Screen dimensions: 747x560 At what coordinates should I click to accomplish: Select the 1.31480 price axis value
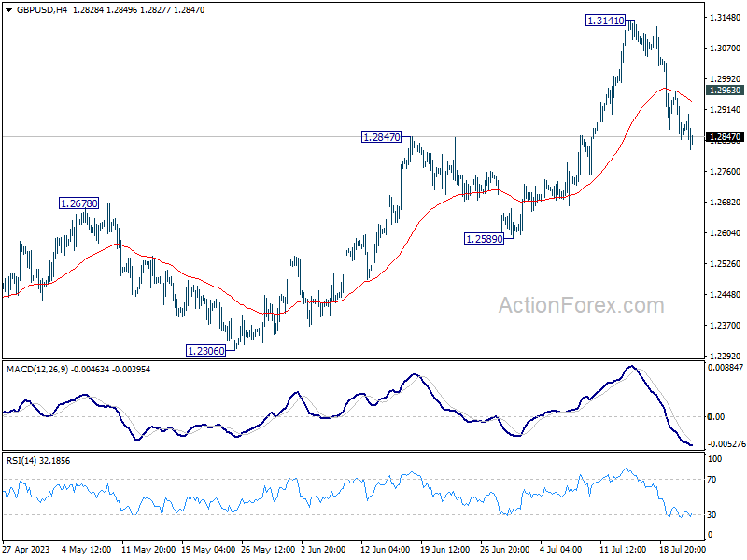point(726,18)
